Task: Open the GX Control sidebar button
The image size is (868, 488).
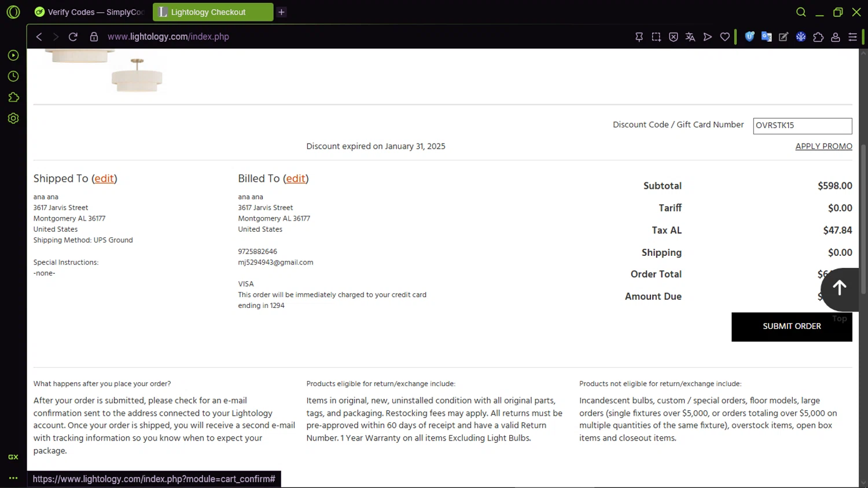Action: coord(13,457)
